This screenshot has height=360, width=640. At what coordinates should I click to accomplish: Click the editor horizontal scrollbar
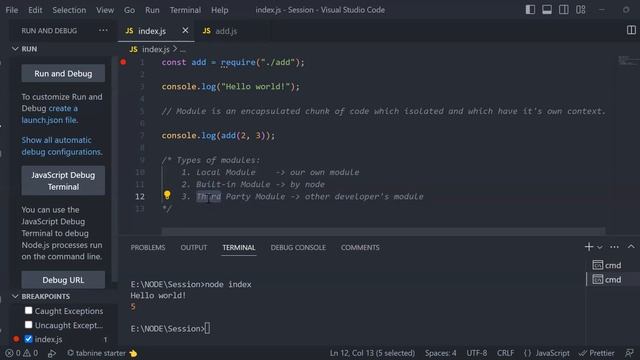(383, 231)
